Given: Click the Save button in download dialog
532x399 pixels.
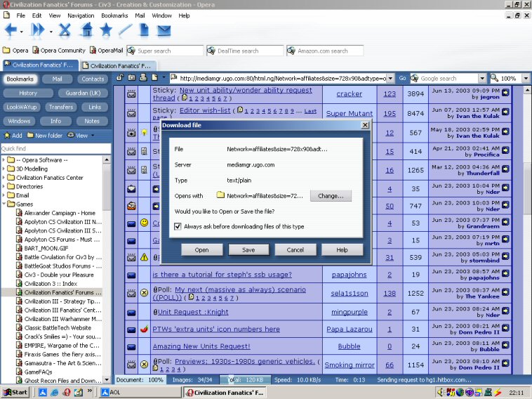Looking at the screenshot, I should pos(248,249).
